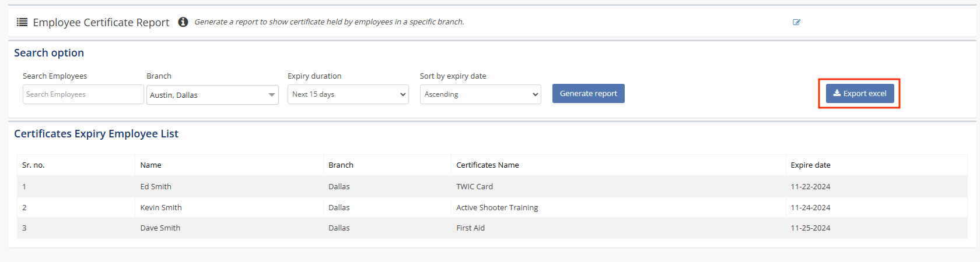Click the Expire date column header
The height and width of the screenshot is (262, 980).
[810, 165]
